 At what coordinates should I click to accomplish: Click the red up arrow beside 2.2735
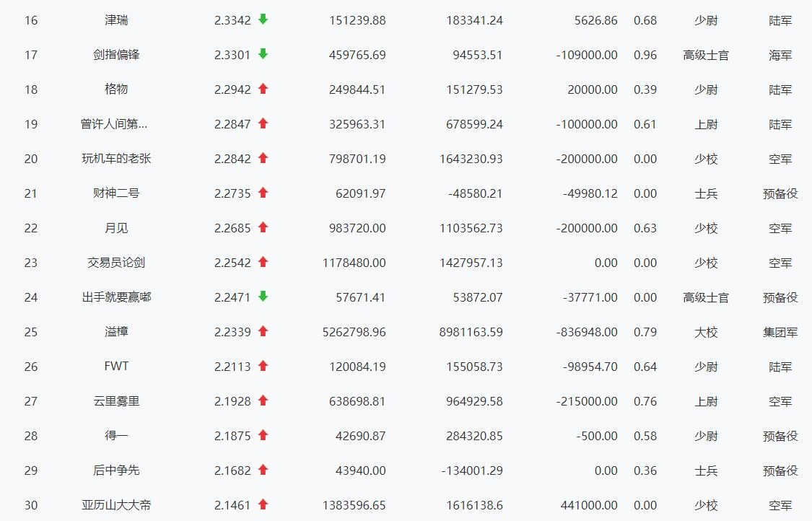click(263, 193)
